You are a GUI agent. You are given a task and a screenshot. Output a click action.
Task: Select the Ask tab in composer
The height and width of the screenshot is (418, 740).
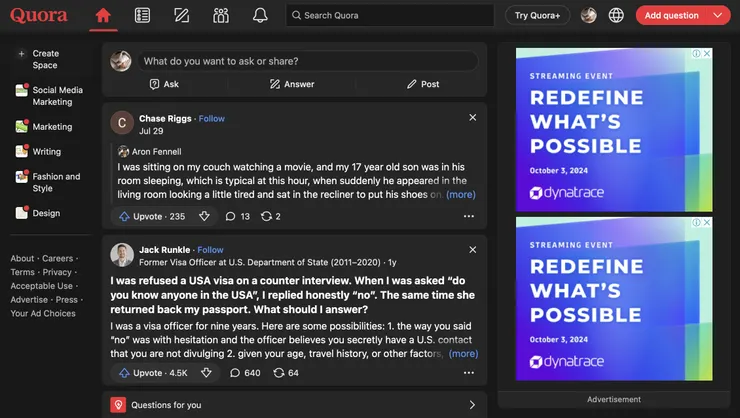[x=164, y=84]
